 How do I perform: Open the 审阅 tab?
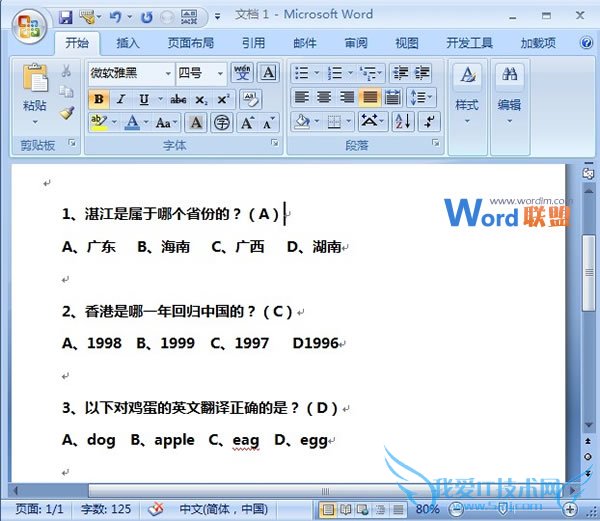tap(356, 43)
